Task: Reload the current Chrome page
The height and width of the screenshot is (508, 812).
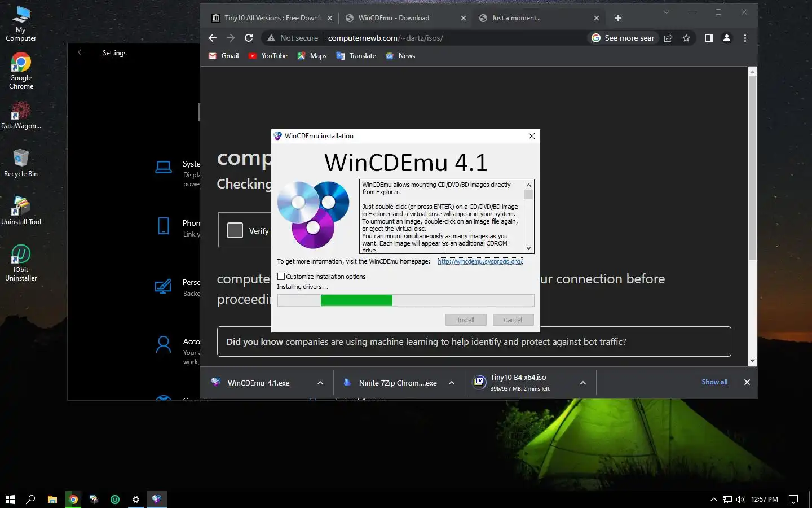Action: pyautogui.click(x=249, y=38)
